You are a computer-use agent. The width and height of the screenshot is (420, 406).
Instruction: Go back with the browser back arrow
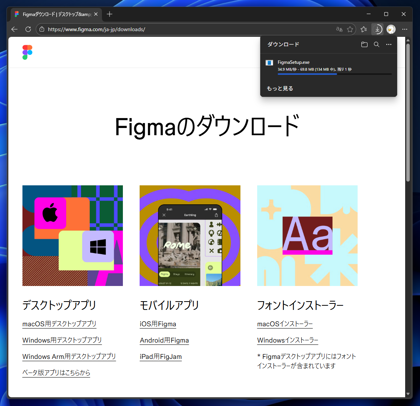tap(14, 29)
